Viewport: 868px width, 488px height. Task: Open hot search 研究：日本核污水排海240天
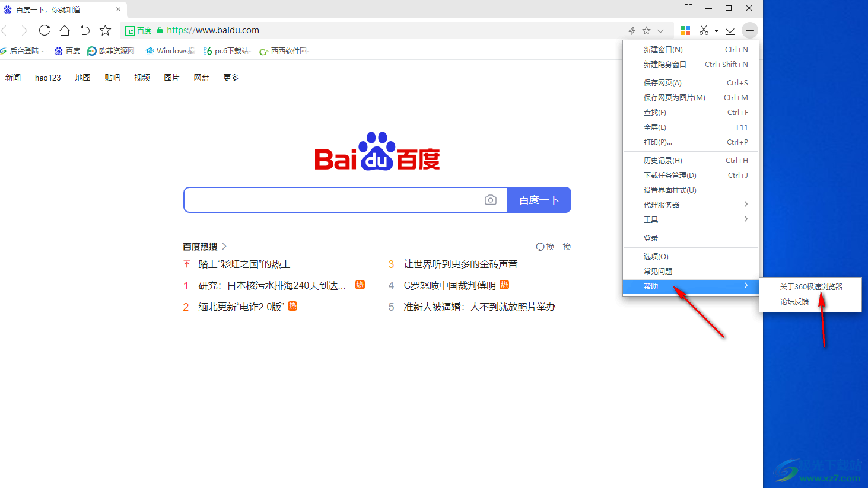coord(272,286)
